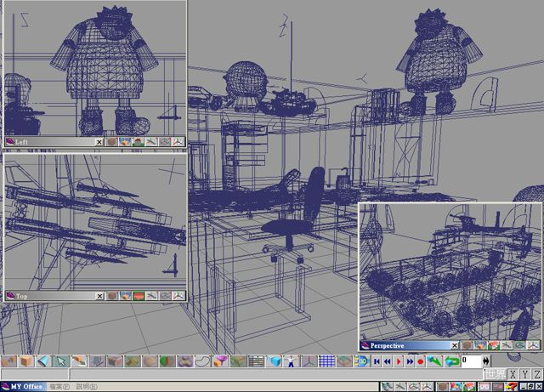Select the spline curve drawing tool
The height and width of the screenshot is (392, 544).
tap(202, 361)
